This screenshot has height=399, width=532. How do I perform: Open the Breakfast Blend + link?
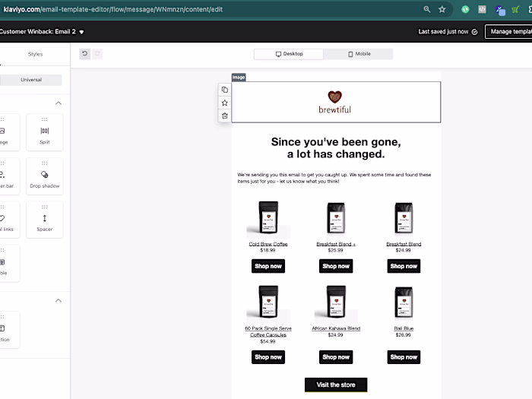[x=336, y=244]
